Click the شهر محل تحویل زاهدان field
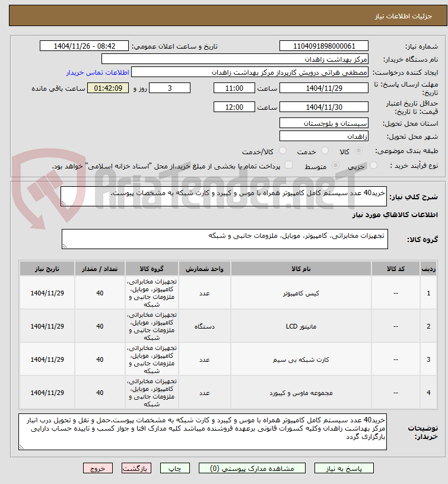This screenshot has width=448, height=484. (x=323, y=136)
